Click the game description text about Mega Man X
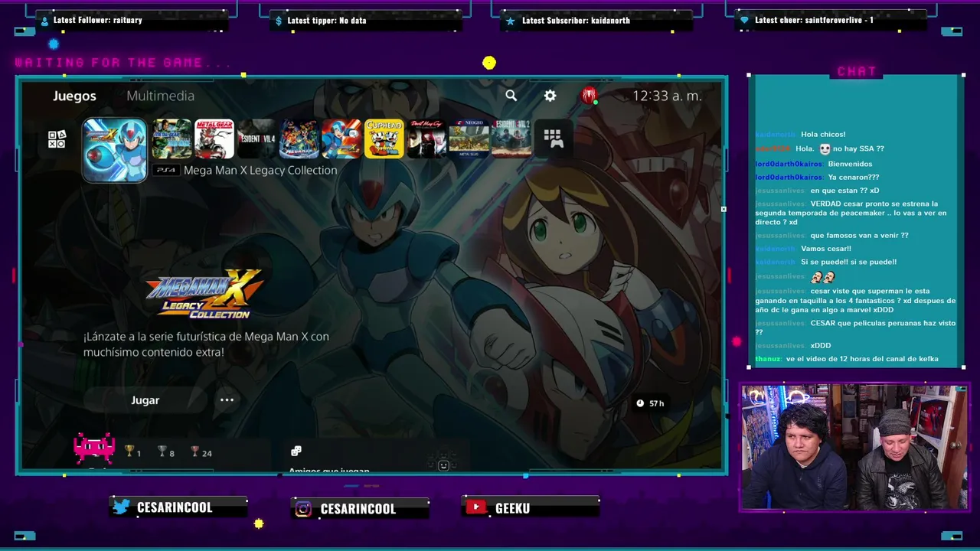This screenshot has height=551, width=980. coord(206,344)
